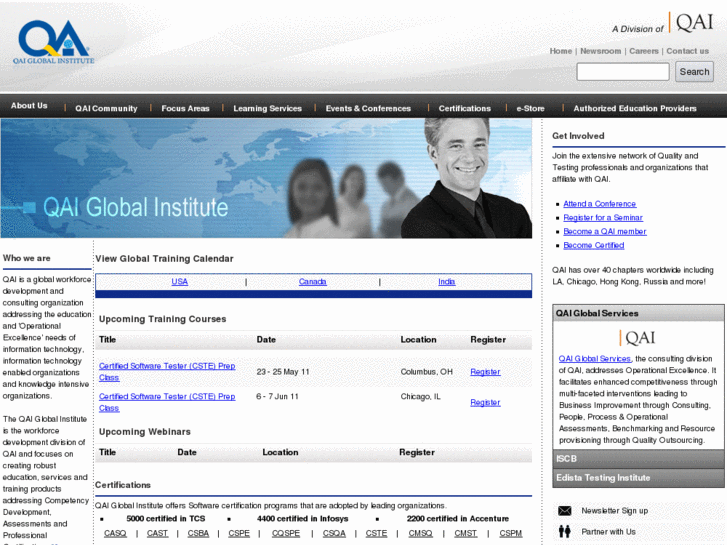Select the '23 - 25 May 11' date cell
The width and height of the screenshot is (727, 545).
[283, 372]
